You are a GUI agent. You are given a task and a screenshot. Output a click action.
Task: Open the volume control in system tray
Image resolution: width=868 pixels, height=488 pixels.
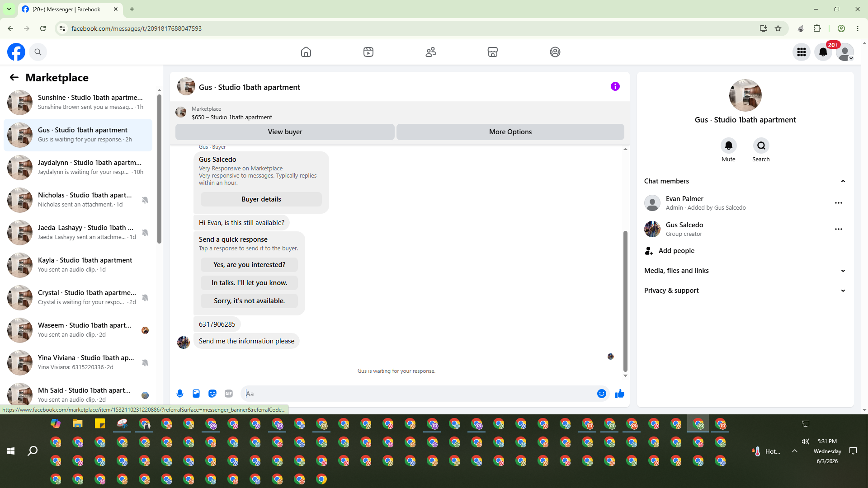(806, 441)
